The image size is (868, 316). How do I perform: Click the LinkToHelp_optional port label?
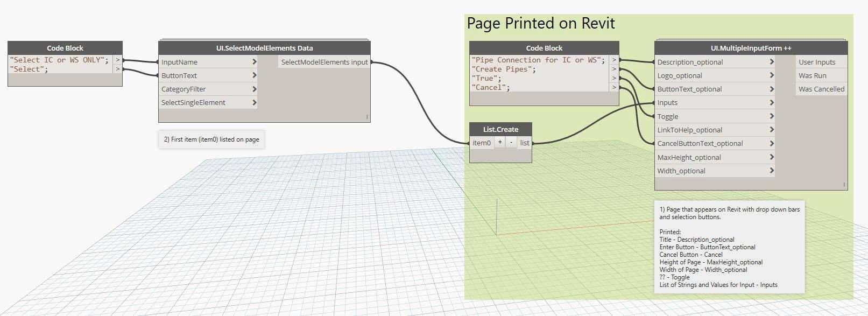[690, 130]
